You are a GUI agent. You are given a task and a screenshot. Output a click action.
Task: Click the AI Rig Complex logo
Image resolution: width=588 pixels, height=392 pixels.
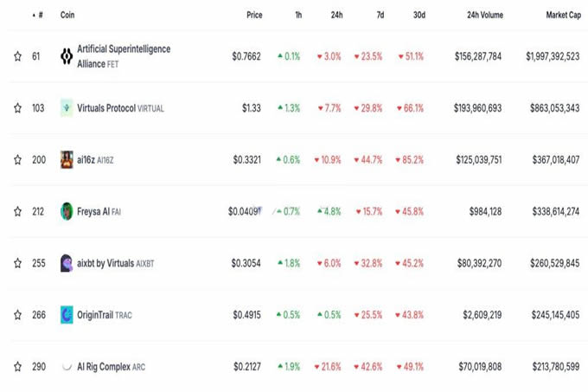click(x=67, y=367)
